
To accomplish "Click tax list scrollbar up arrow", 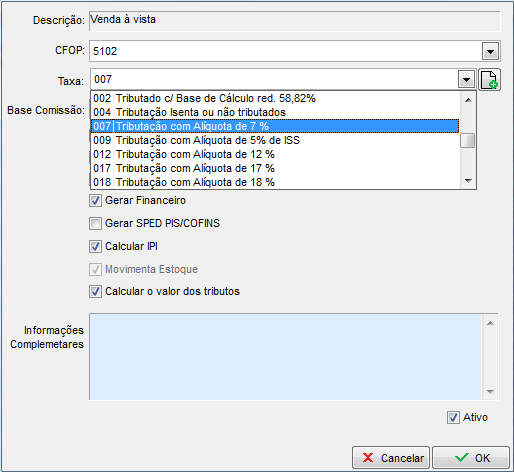I will click(468, 100).
